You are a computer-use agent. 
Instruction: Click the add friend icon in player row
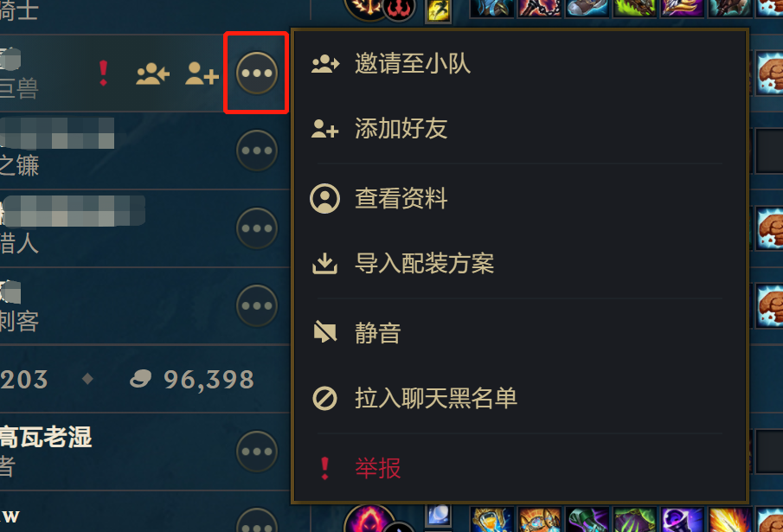202,74
